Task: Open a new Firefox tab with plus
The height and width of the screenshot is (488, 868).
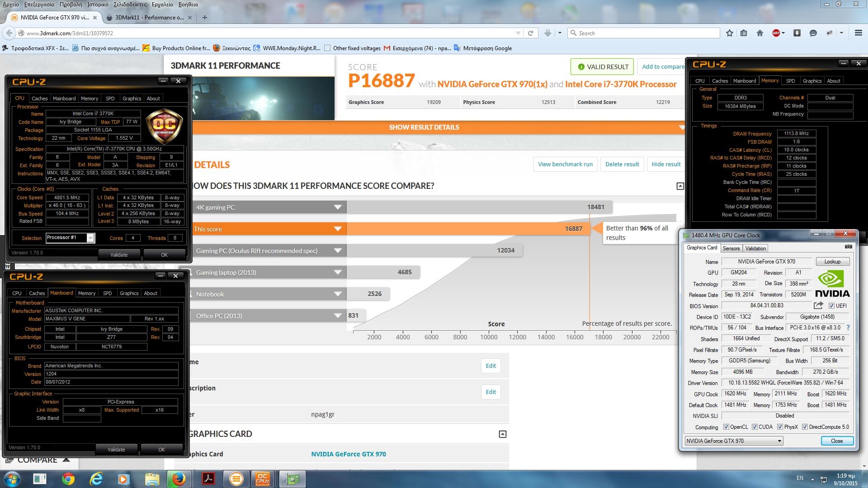Action: [x=205, y=18]
